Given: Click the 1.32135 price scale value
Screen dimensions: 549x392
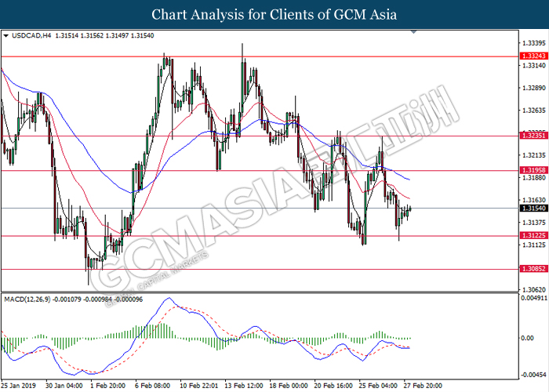Looking at the screenshot, I should point(534,155).
